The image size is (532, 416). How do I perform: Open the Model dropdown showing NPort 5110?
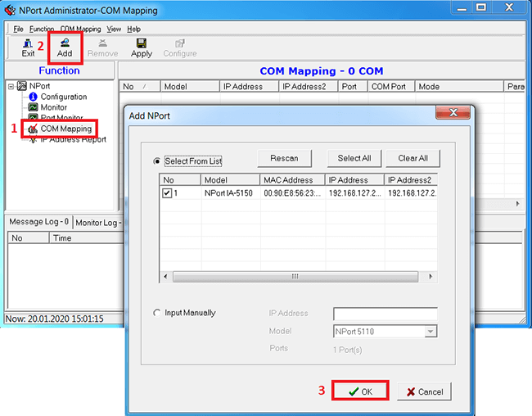tap(431, 332)
